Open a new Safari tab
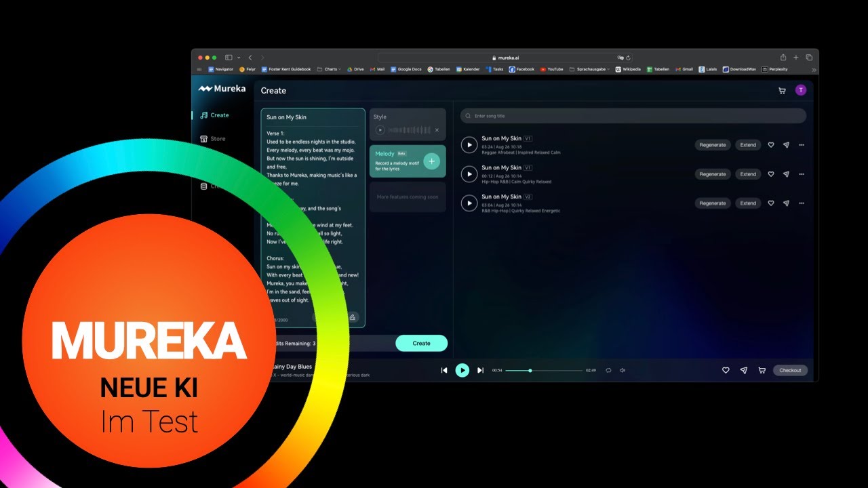Viewport: 868px width, 488px height. [796, 58]
